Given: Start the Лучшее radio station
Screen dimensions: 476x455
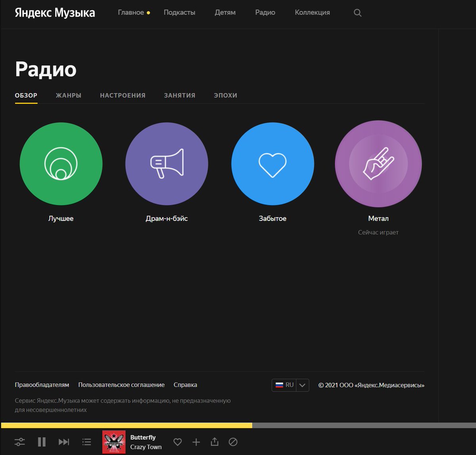Looking at the screenshot, I should 61,164.
